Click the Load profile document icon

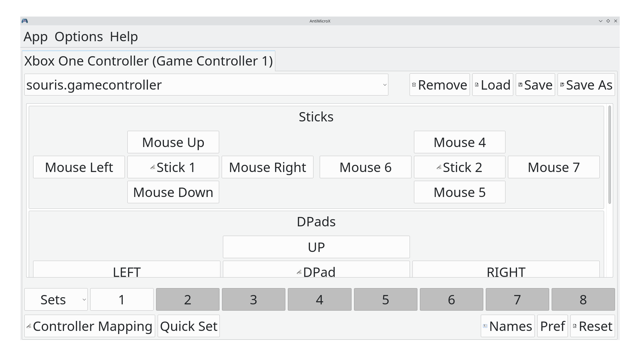(x=477, y=85)
